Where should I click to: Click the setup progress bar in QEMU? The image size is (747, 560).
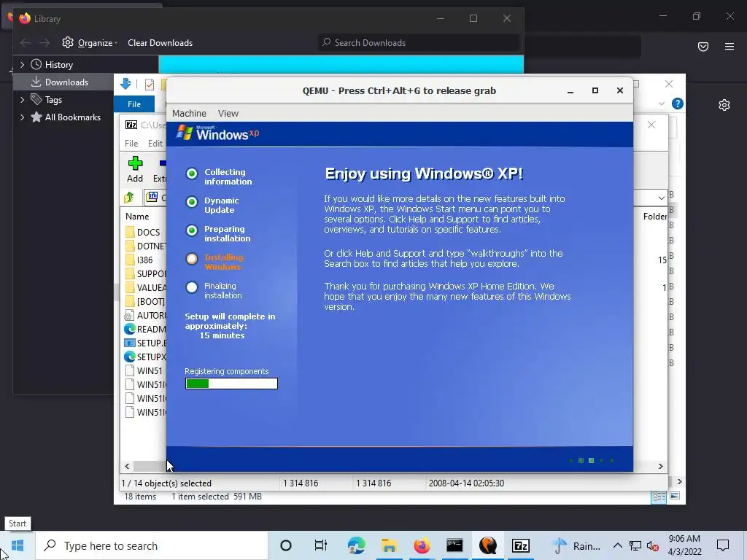point(231,384)
